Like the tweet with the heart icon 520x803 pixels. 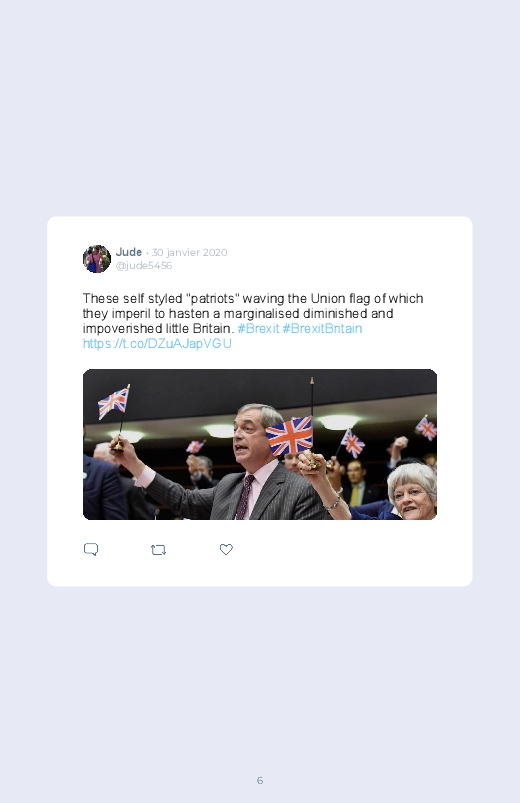(x=226, y=549)
